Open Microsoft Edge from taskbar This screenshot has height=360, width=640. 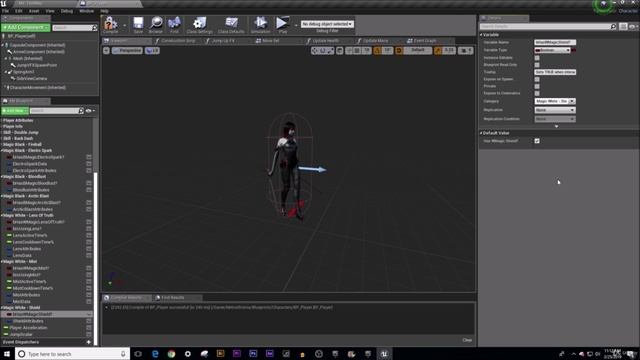155,354
